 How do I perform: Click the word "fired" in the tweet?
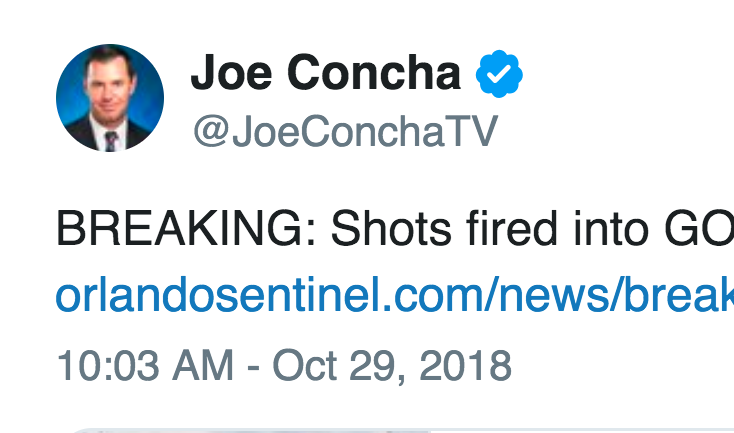(x=512, y=228)
